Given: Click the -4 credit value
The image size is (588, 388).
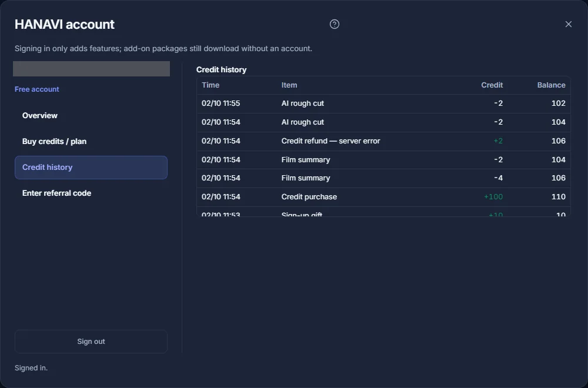Looking at the screenshot, I should 498,178.
